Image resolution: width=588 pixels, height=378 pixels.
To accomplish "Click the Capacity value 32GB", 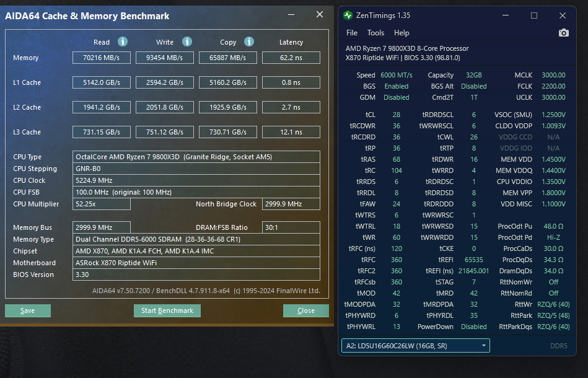I will [473, 75].
